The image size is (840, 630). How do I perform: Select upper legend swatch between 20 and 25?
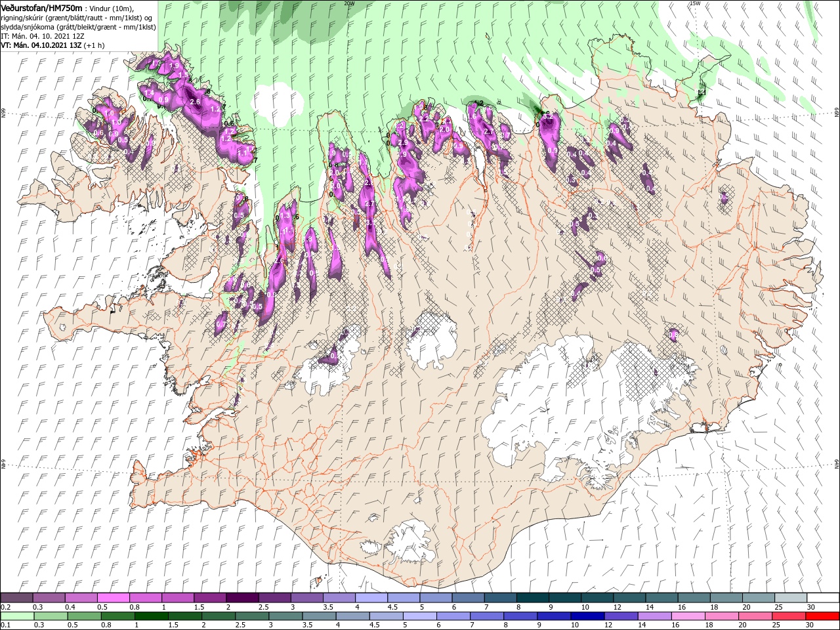tap(758, 598)
